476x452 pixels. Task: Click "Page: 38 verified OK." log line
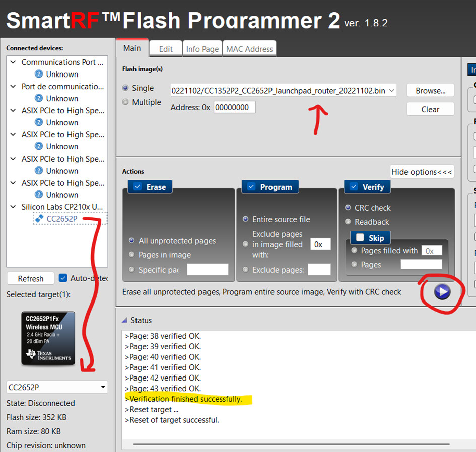(x=163, y=336)
